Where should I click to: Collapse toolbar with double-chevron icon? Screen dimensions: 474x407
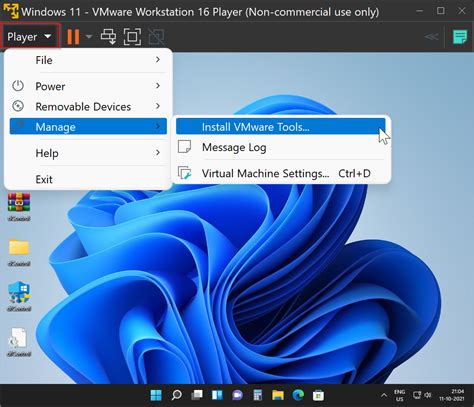click(x=432, y=36)
